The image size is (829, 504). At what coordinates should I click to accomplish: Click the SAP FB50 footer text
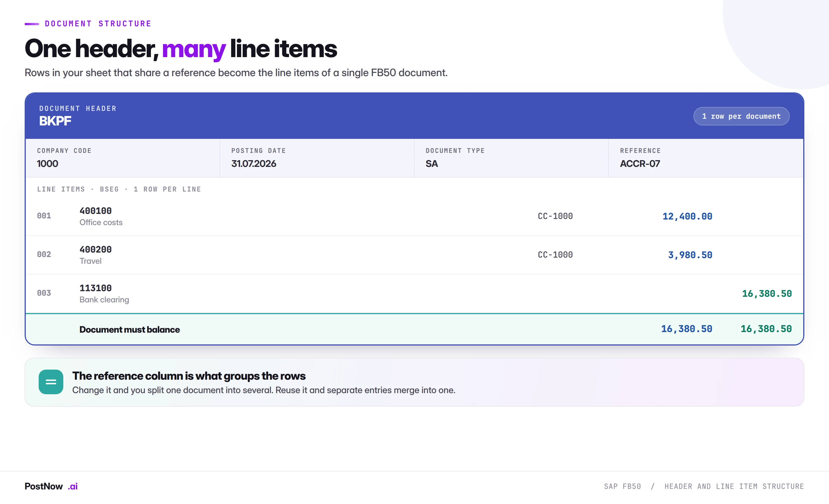click(x=622, y=487)
